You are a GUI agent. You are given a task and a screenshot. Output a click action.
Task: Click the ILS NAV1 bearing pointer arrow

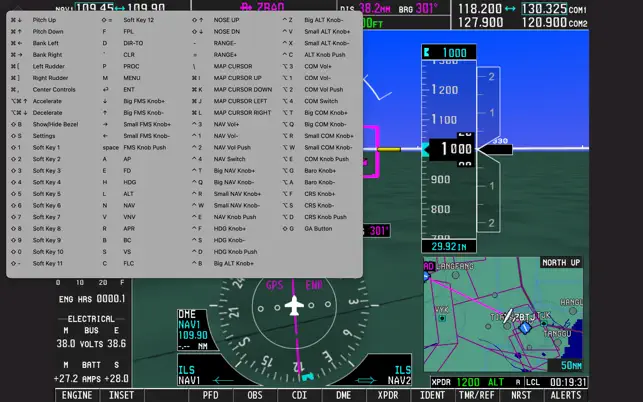click(223, 380)
